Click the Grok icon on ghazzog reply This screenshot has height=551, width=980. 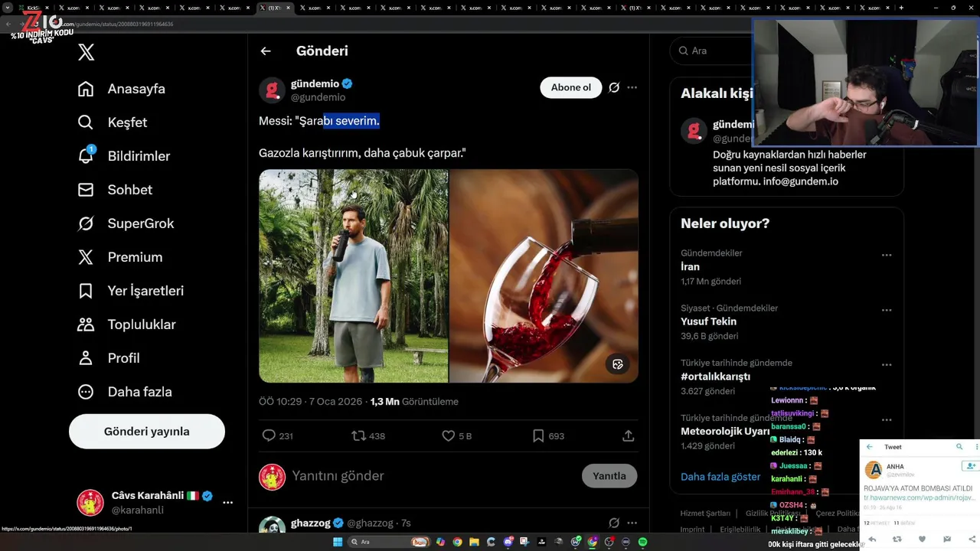[614, 523]
